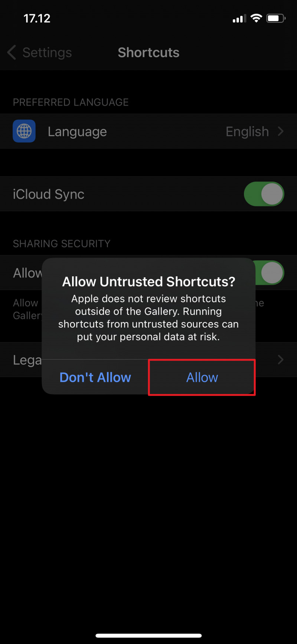Tap the iCloud Sync label

point(49,194)
